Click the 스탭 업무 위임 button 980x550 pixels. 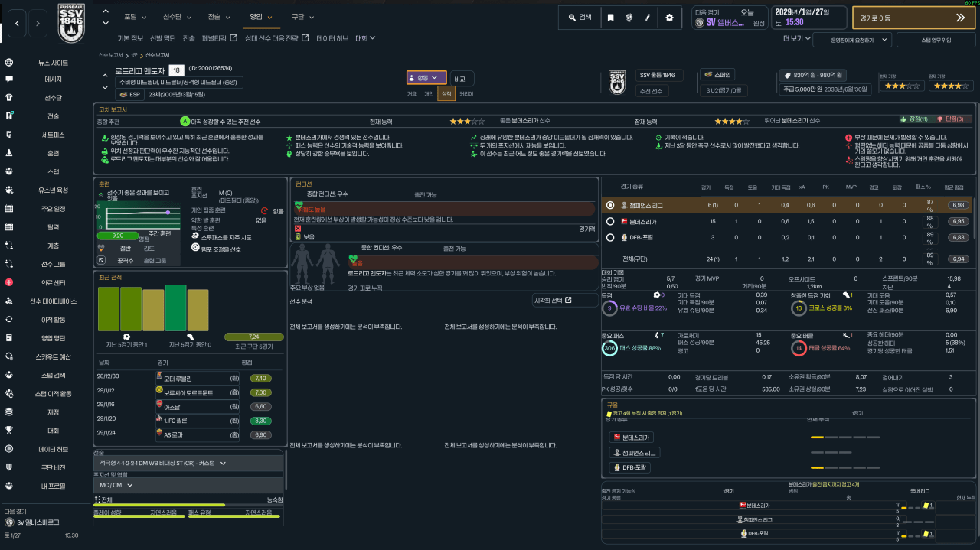936,39
